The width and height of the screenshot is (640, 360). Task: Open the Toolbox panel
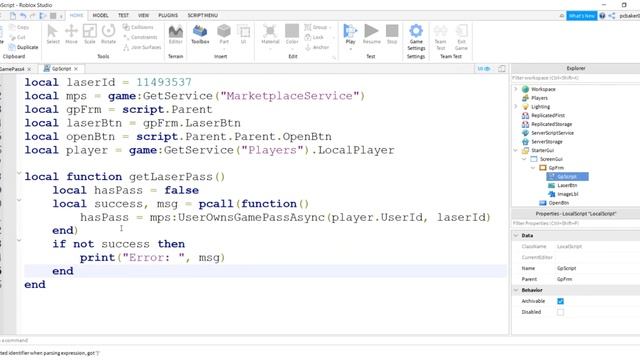200,31
